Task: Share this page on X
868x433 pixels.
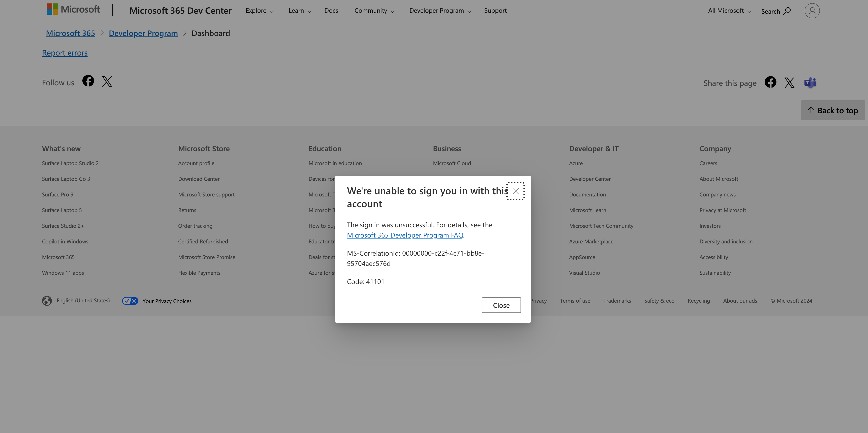Action: point(790,83)
